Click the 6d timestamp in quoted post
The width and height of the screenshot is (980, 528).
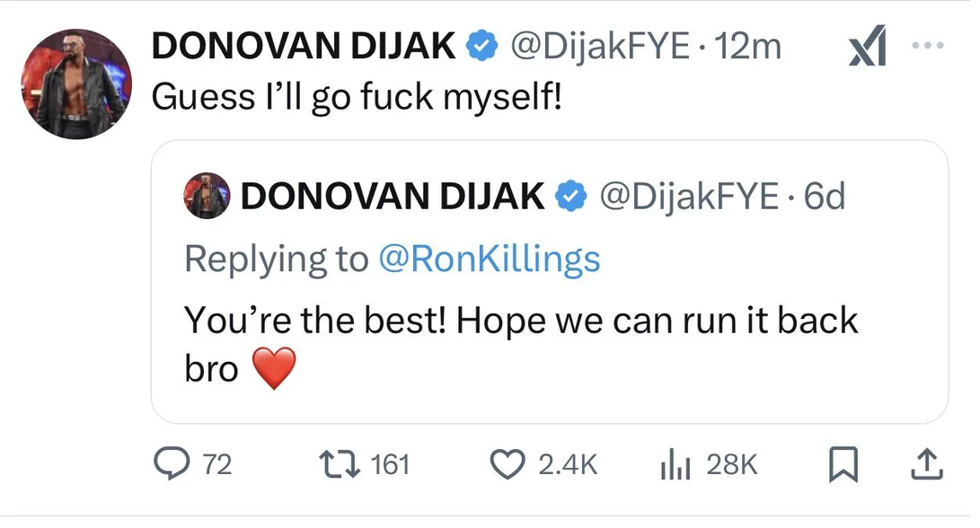825,197
